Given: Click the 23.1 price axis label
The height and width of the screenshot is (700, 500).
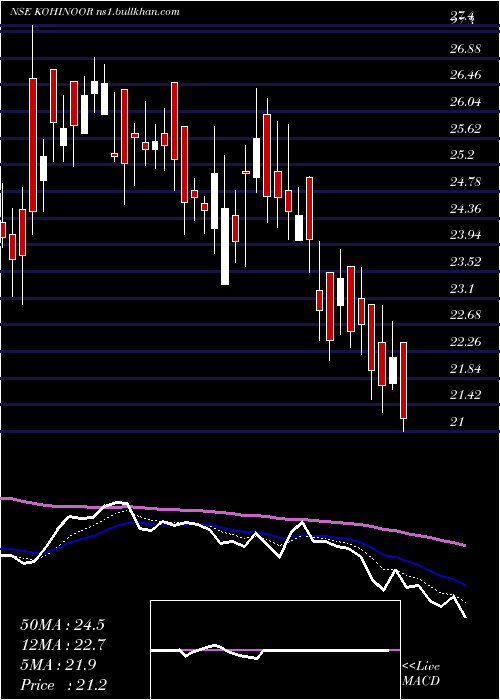Looking at the screenshot, I should (462, 288).
